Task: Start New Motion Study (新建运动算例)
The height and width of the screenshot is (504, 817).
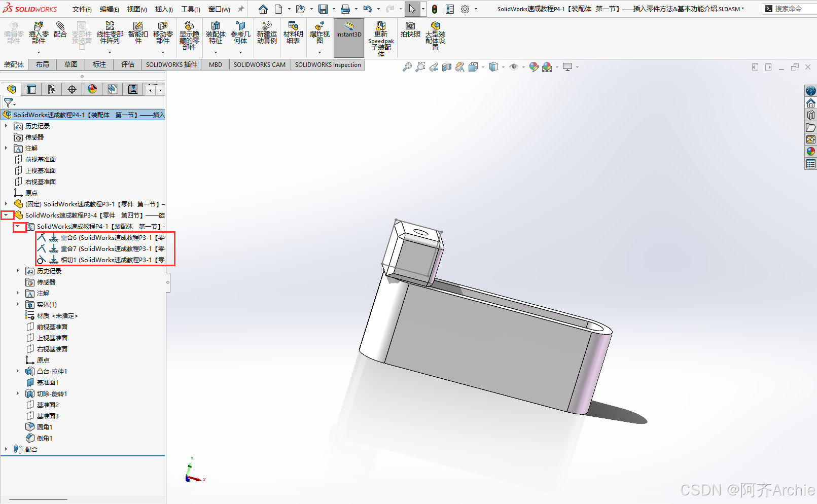Action: click(x=267, y=32)
